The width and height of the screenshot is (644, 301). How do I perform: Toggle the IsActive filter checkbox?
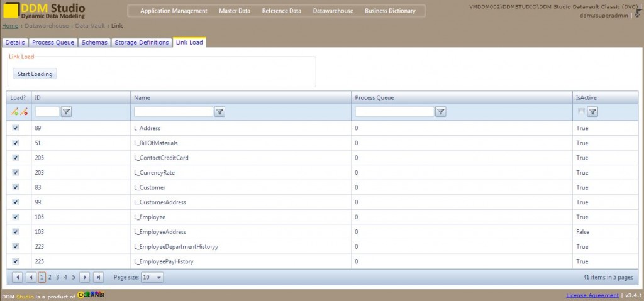pos(580,111)
